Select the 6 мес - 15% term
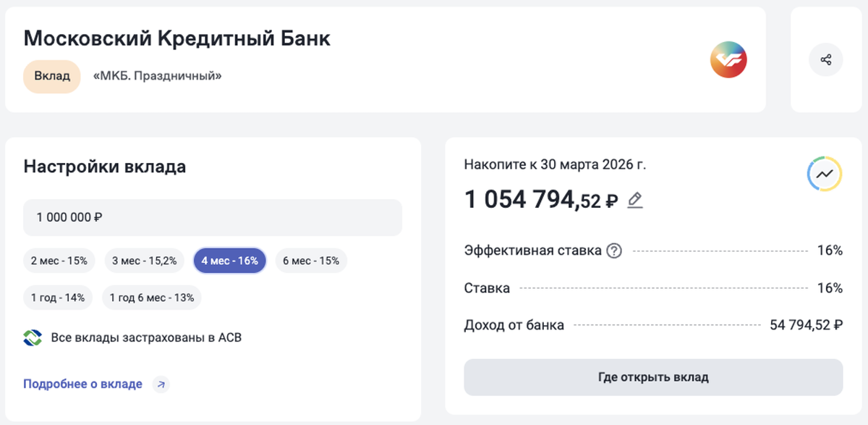 [310, 261]
